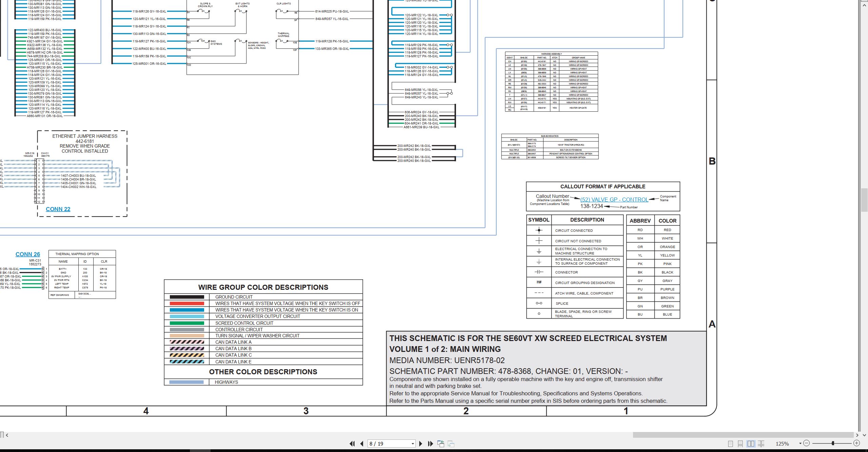The width and height of the screenshot is (868, 452).
Task: Go to the previous page
Action: tap(362, 444)
